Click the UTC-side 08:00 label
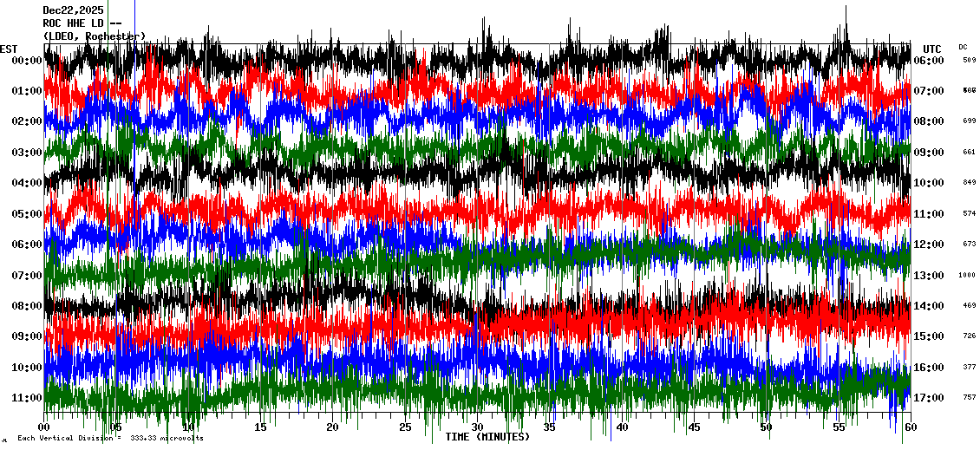This screenshot has height=450, width=980. 928,121
